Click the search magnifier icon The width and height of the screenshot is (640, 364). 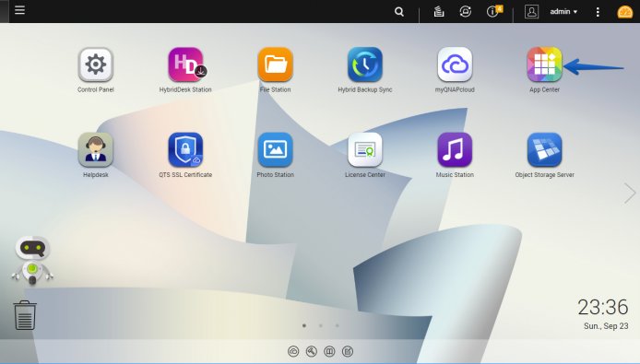point(399,11)
